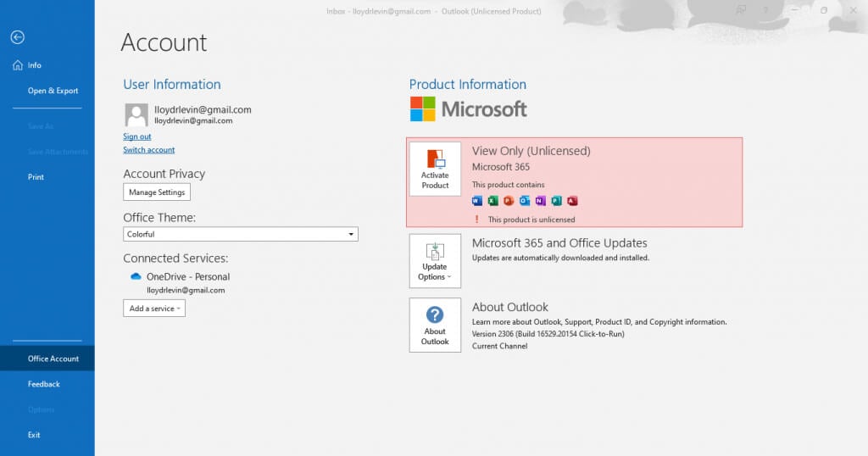The height and width of the screenshot is (456, 868).
Task: Go back using the circled arrow icon
Action: point(17,37)
